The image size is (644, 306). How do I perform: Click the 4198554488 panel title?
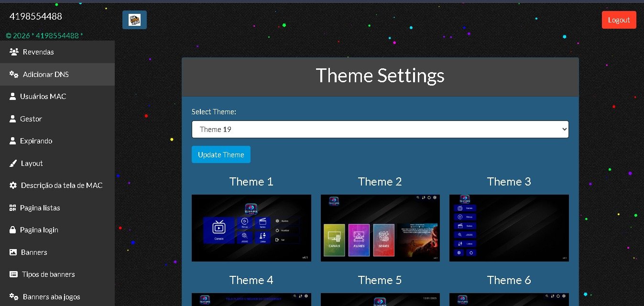(36, 16)
